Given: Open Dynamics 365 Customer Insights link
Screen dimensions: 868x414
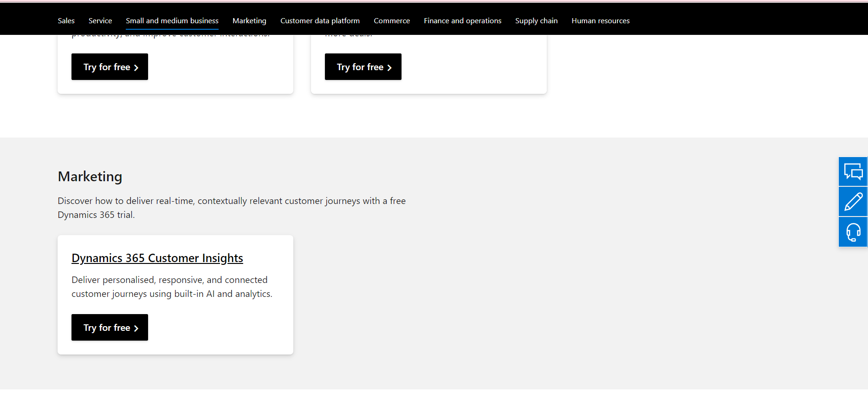Looking at the screenshot, I should (157, 258).
